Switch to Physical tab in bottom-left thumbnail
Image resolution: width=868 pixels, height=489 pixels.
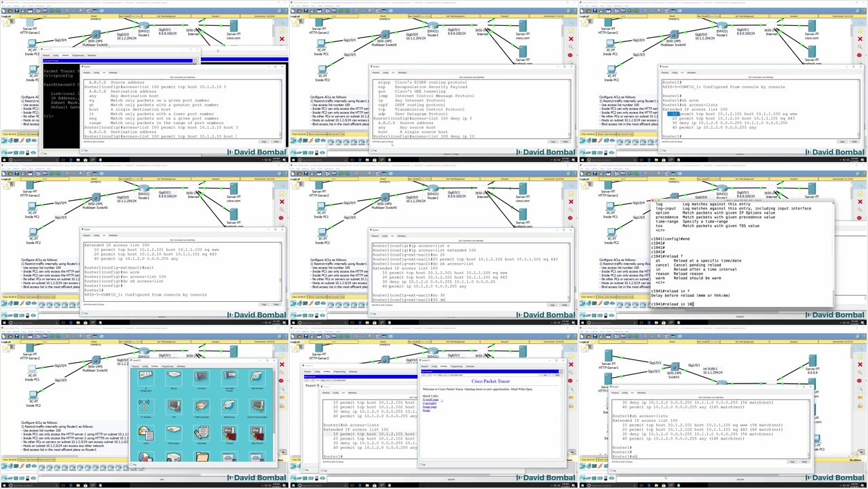(135, 366)
